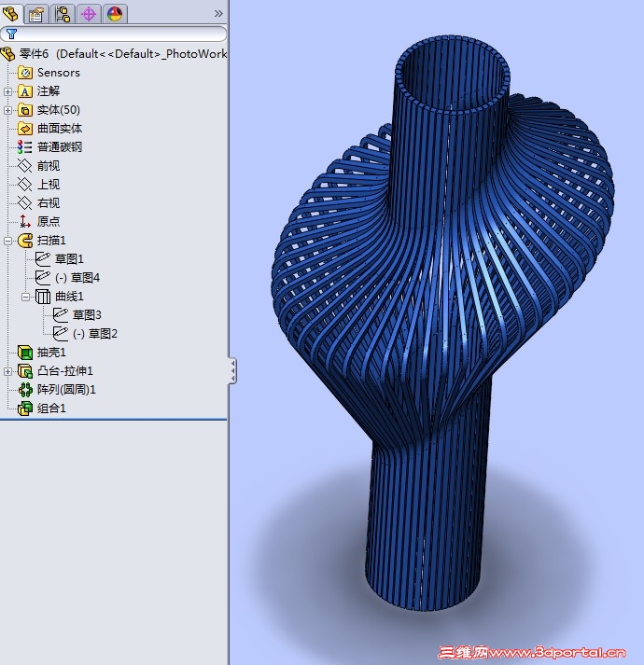The height and width of the screenshot is (665, 644).
Task: Click the sketch icon of 草图1
Action: click(x=42, y=259)
